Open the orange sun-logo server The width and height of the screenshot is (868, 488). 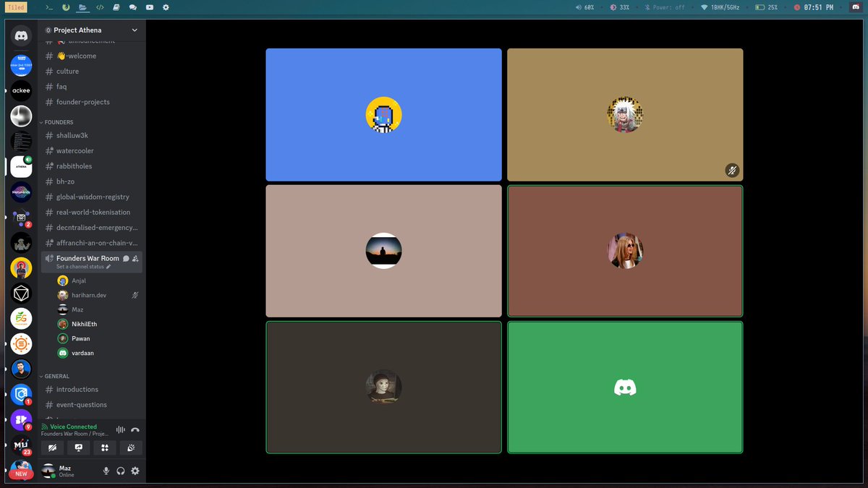pos(21,343)
